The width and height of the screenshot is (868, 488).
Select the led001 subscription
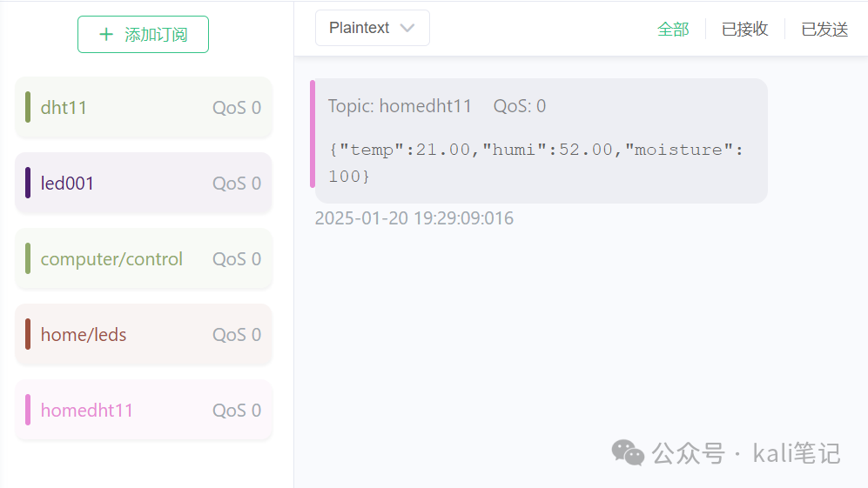click(x=144, y=184)
